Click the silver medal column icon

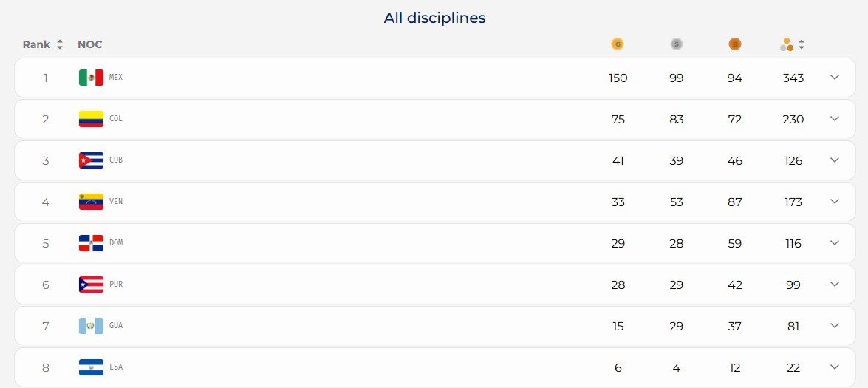(x=676, y=44)
